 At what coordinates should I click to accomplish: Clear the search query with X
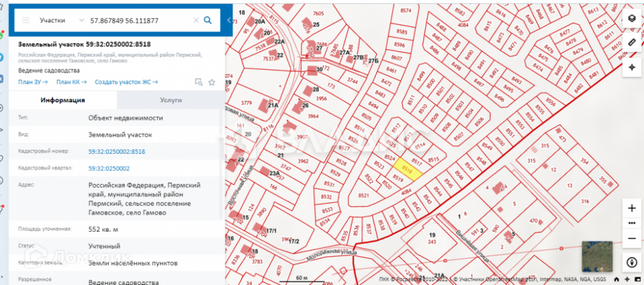click(x=196, y=20)
